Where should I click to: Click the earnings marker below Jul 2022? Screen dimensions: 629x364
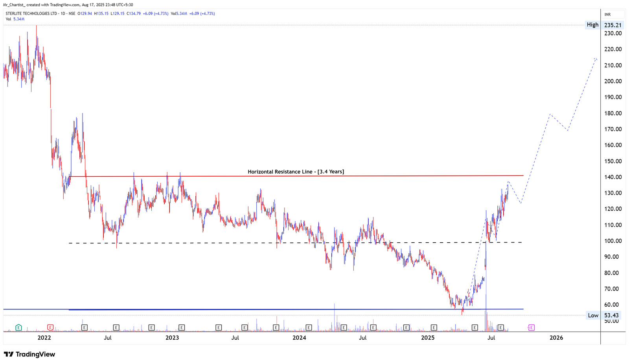pyautogui.click(x=116, y=327)
